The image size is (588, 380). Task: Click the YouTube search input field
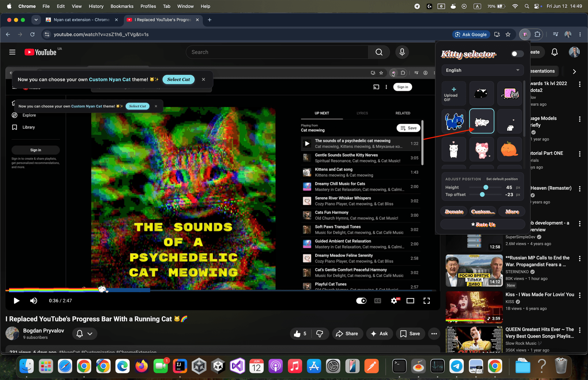(x=277, y=52)
